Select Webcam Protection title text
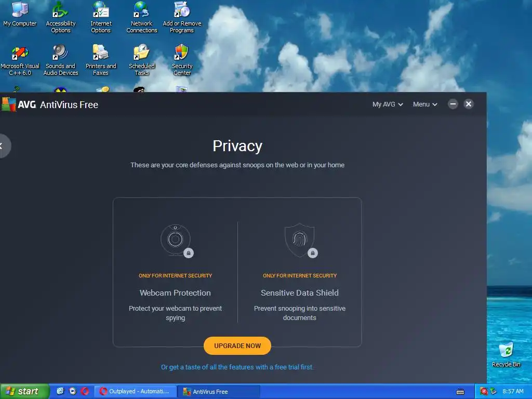Viewport: 532px width, 399px height. coord(175,293)
